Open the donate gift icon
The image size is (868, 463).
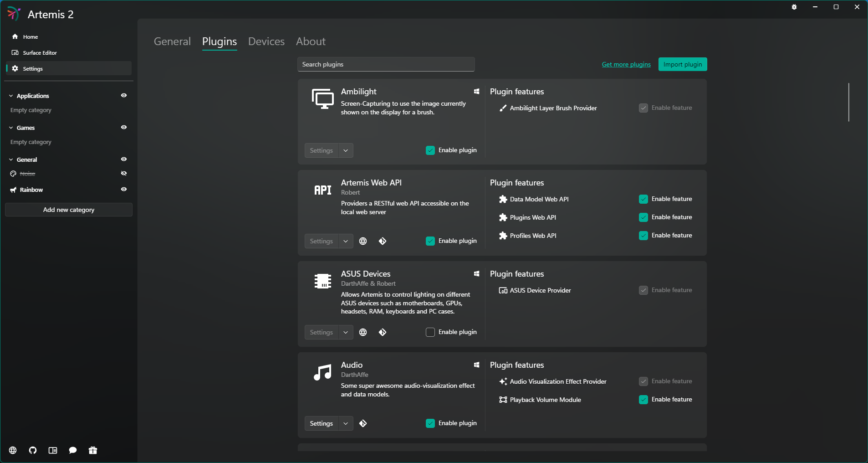[93, 450]
